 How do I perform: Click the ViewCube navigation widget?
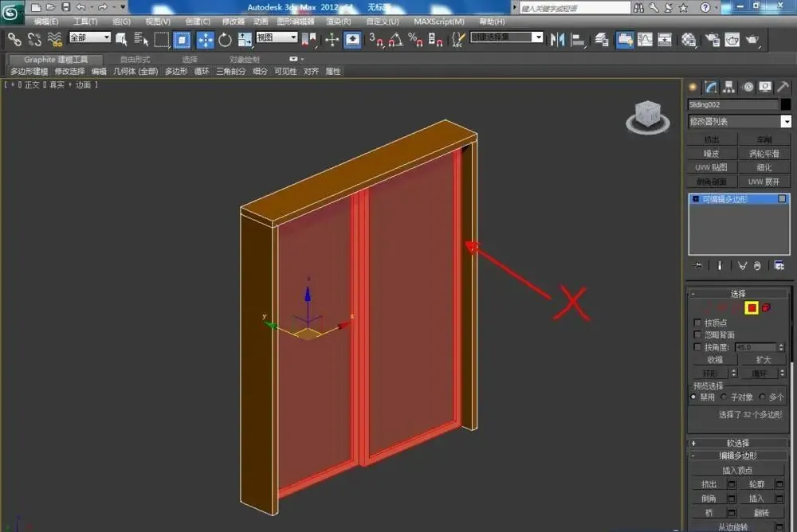click(x=647, y=117)
